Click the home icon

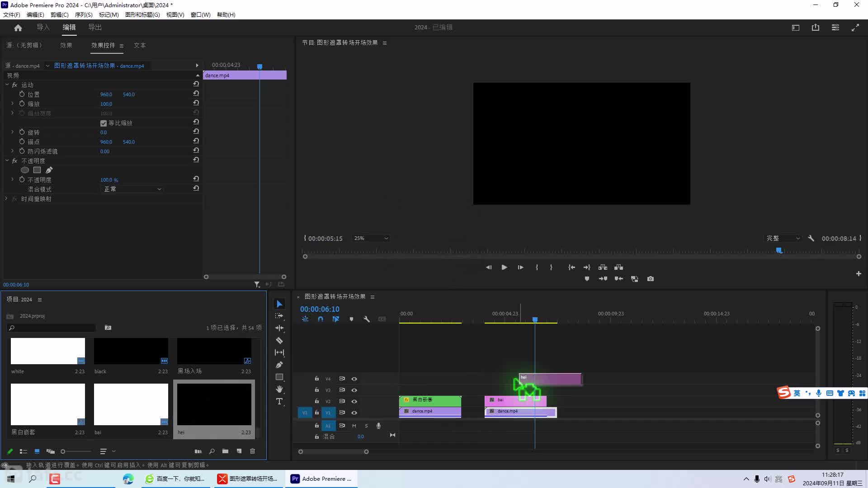[18, 28]
